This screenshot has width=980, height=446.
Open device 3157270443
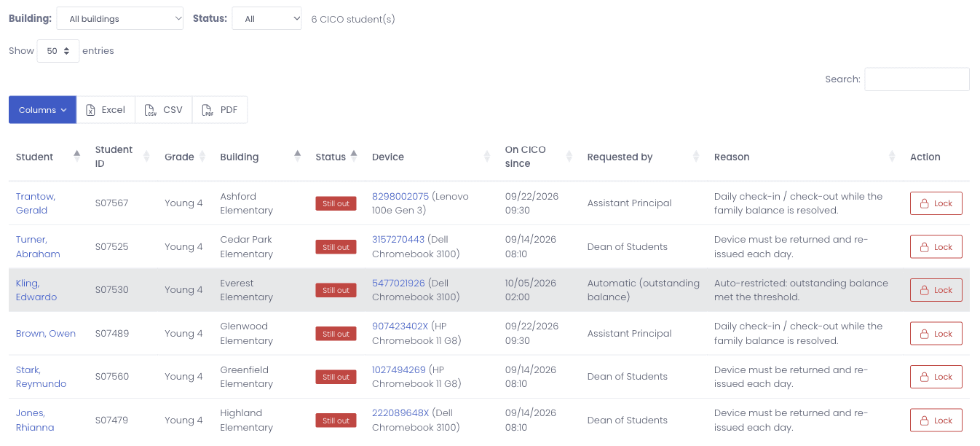398,240
